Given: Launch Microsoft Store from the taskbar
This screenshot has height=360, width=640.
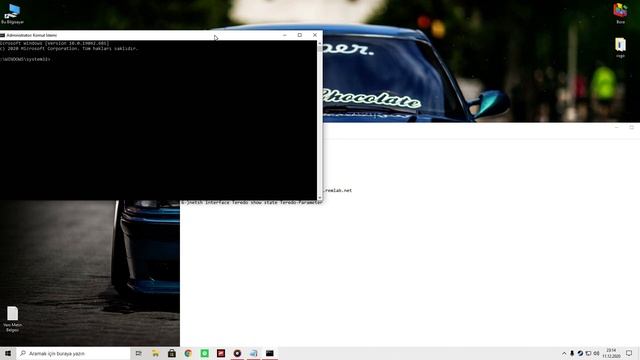Looking at the screenshot, I should point(172,353).
